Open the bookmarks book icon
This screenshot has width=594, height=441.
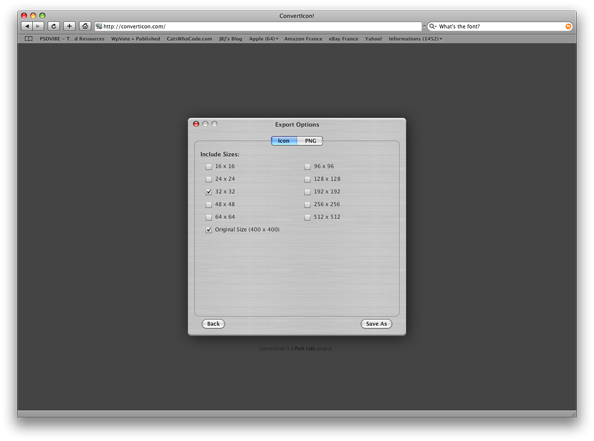pos(28,39)
